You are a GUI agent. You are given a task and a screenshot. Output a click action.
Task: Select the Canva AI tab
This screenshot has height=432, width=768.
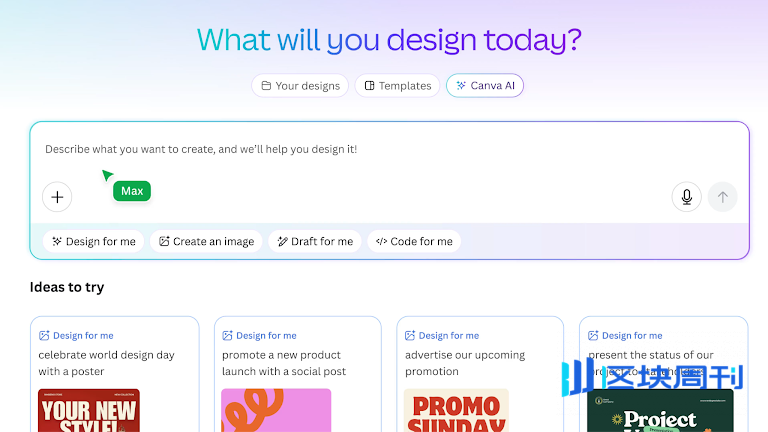click(485, 86)
